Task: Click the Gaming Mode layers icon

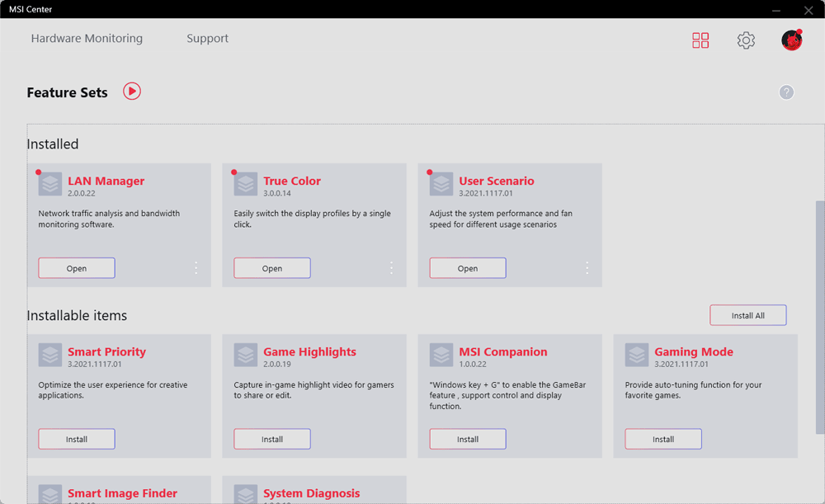Action: pos(637,356)
